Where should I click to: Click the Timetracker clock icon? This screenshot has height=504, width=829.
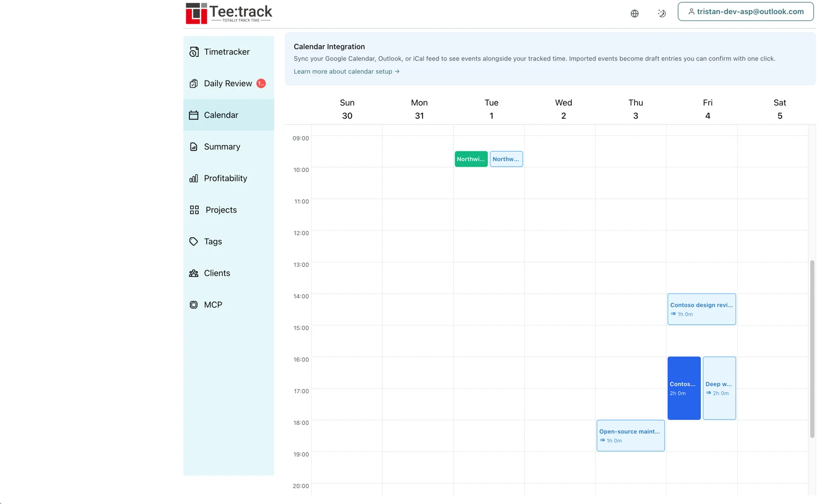pos(194,52)
